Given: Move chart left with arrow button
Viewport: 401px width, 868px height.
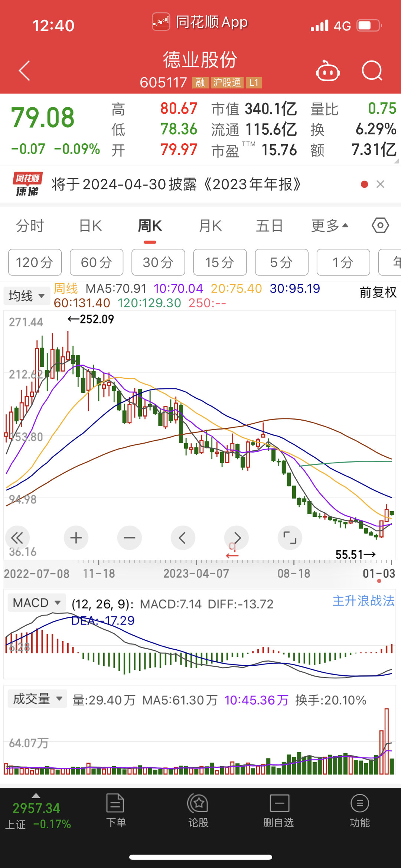Looking at the screenshot, I should (183, 538).
